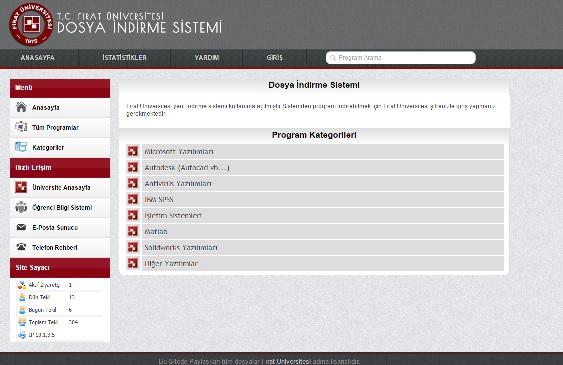Click the red icon beside Antivirüs Yazılımları
Image resolution: width=563 pixels, height=365 pixels.
coord(133,183)
